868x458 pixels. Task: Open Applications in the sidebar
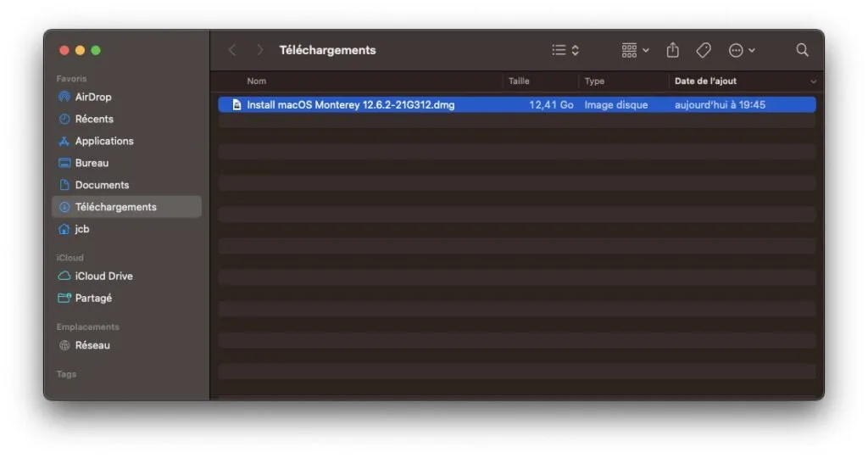tap(126, 142)
